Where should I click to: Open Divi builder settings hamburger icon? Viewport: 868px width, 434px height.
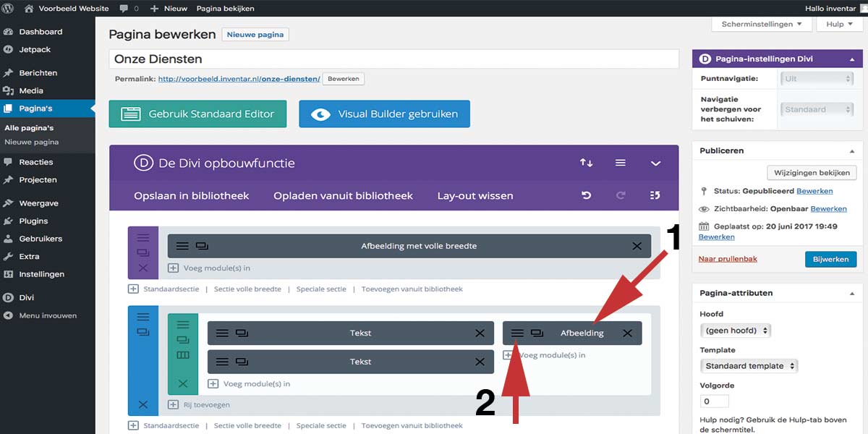click(x=621, y=163)
